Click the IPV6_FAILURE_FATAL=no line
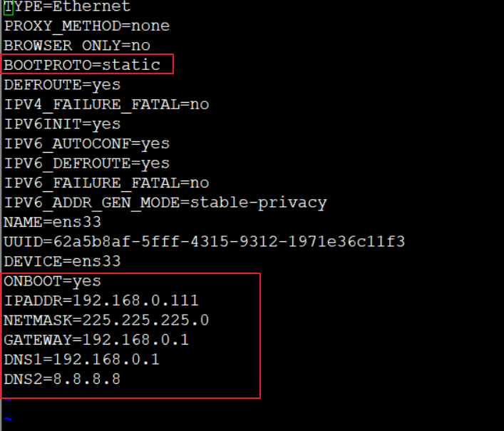 pos(106,183)
